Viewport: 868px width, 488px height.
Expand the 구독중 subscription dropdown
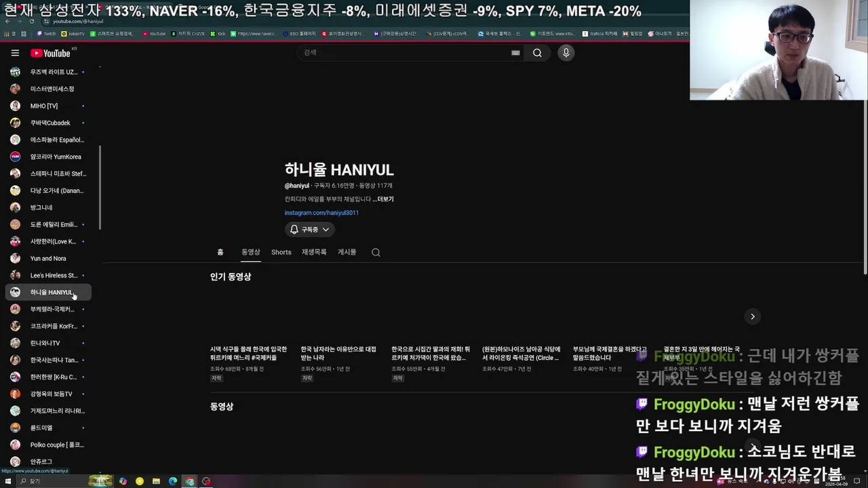point(309,230)
